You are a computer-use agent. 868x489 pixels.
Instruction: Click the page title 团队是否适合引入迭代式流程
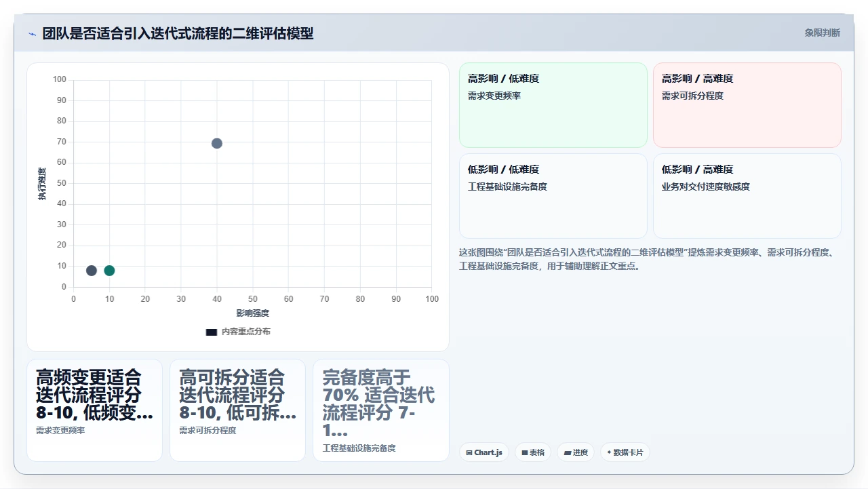pyautogui.click(x=178, y=33)
